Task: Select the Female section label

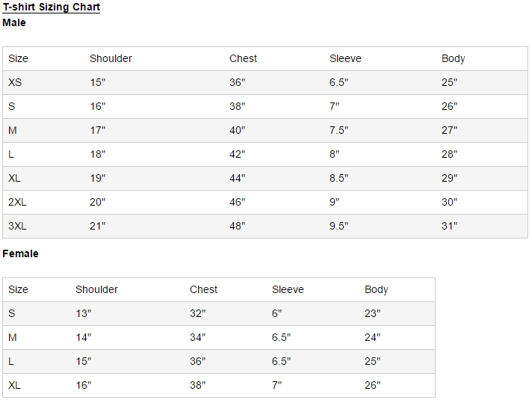Action: point(20,253)
